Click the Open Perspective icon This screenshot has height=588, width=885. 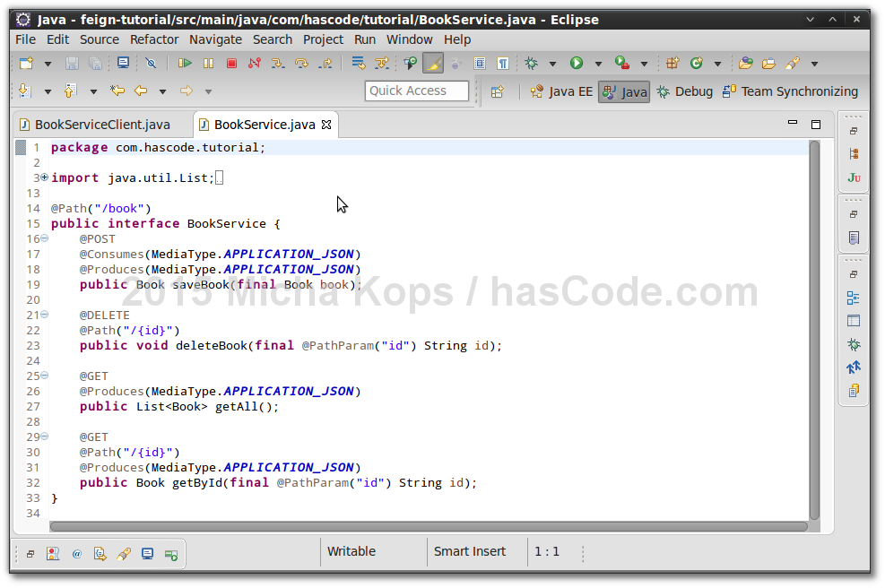498,91
